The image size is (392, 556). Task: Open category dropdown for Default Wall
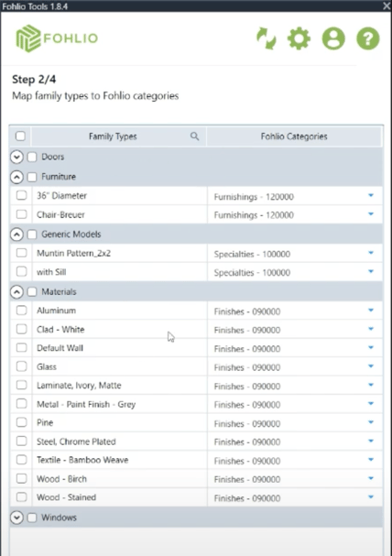coord(371,347)
